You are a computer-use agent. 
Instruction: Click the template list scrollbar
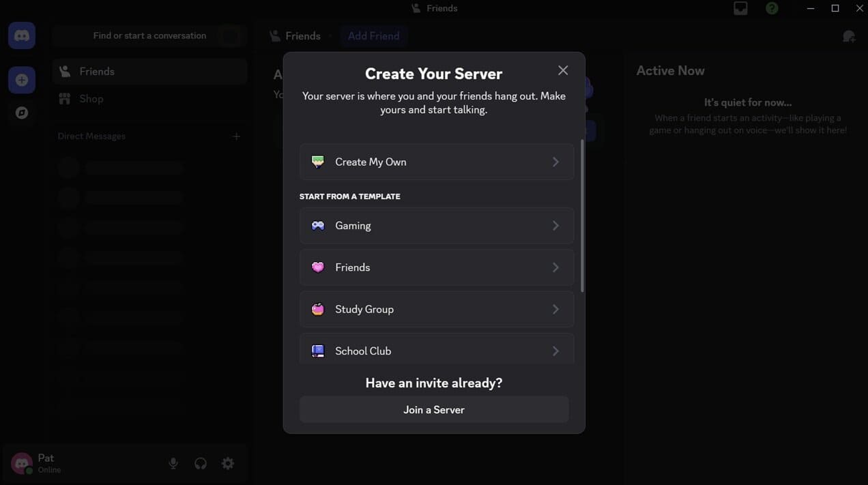[582, 216]
